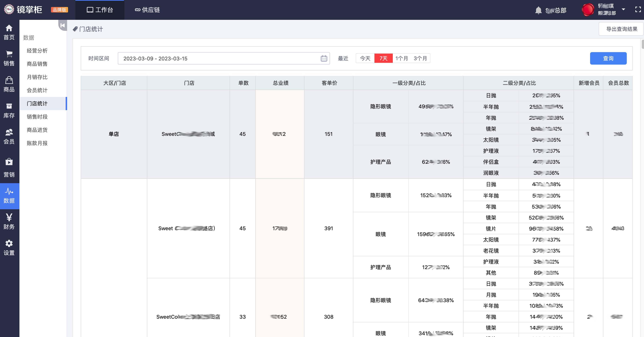The height and width of the screenshot is (337, 644).
Task: Click the 查询 query button
Action: click(608, 58)
